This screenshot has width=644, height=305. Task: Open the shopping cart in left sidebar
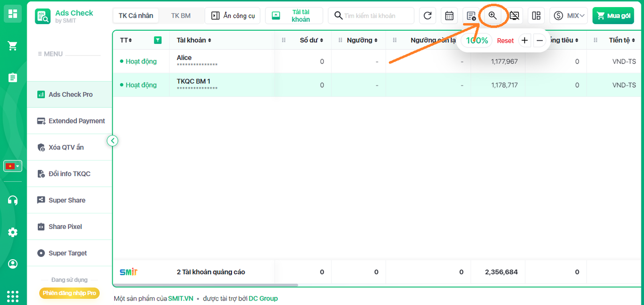coord(13,46)
